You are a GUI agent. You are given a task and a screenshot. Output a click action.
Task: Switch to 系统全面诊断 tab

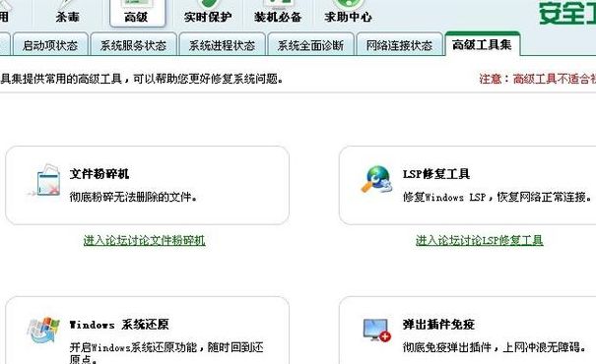click(x=311, y=45)
